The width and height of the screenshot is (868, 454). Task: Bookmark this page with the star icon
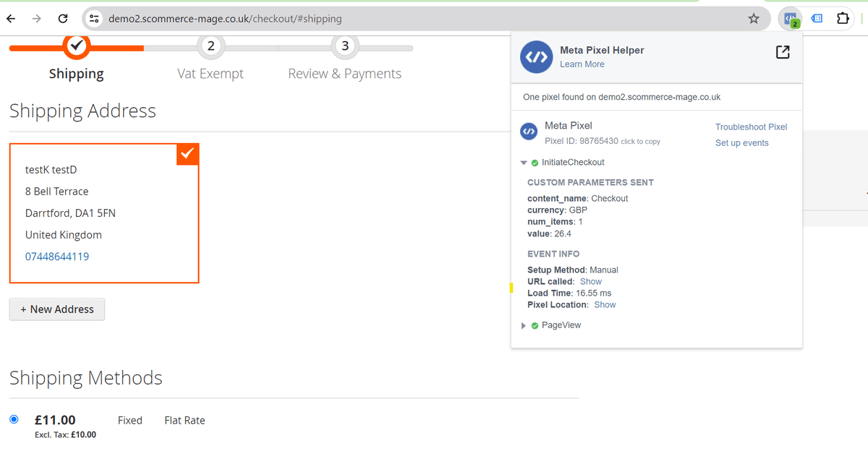[x=754, y=19]
